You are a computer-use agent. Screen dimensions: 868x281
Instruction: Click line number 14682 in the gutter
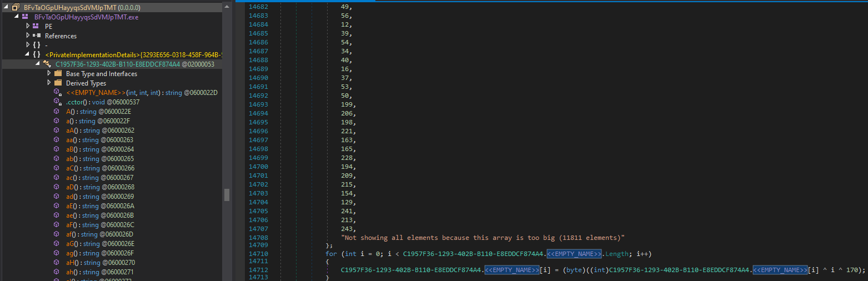(x=258, y=6)
